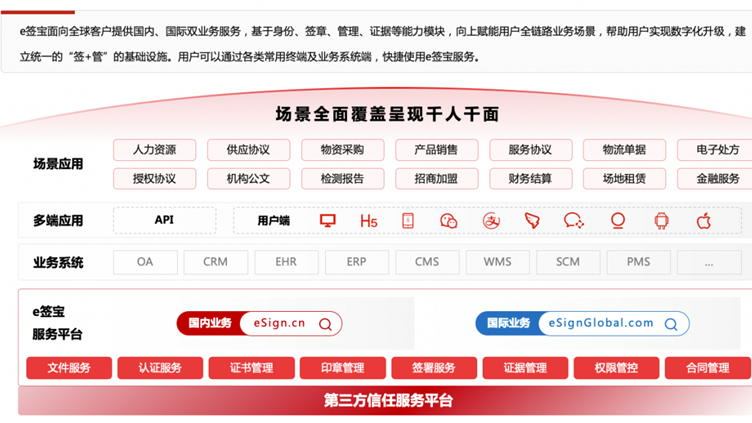
Task: Click the CRM business system box
Action: tap(215, 262)
